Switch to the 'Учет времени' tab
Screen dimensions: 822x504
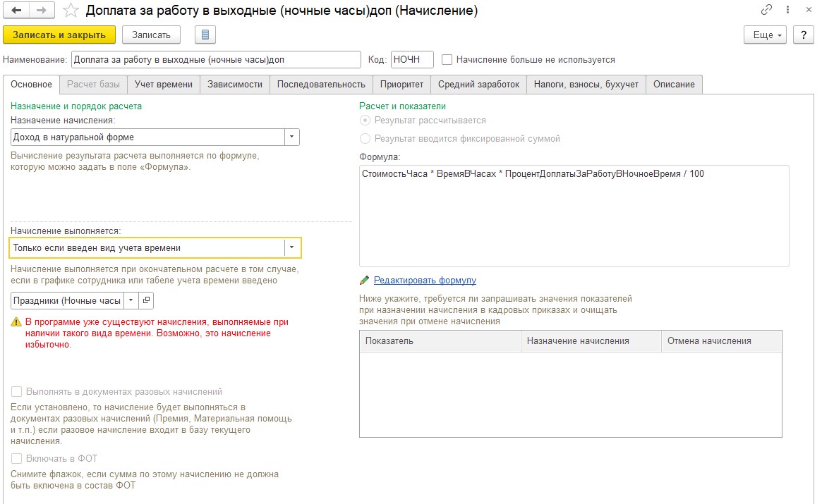click(164, 85)
